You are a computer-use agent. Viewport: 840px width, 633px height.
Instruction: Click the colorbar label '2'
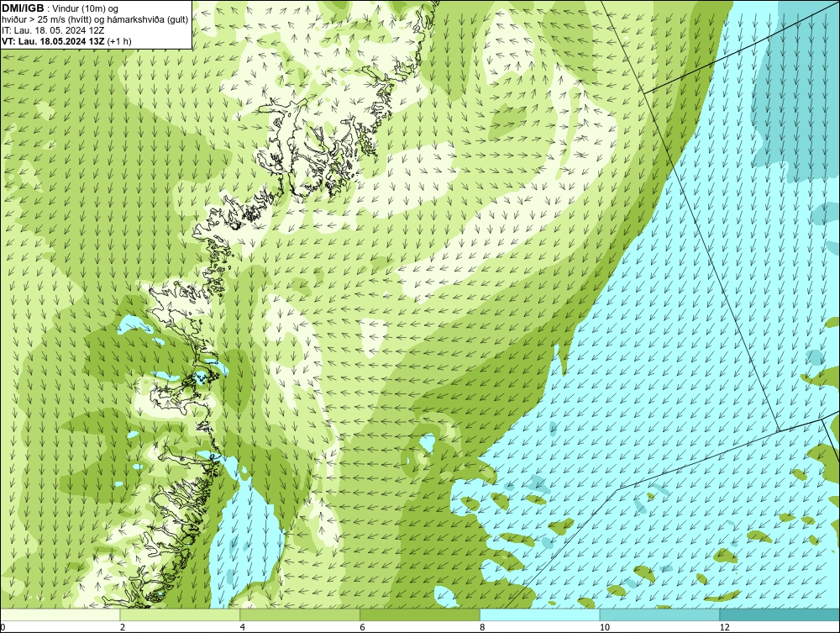click(x=123, y=627)
